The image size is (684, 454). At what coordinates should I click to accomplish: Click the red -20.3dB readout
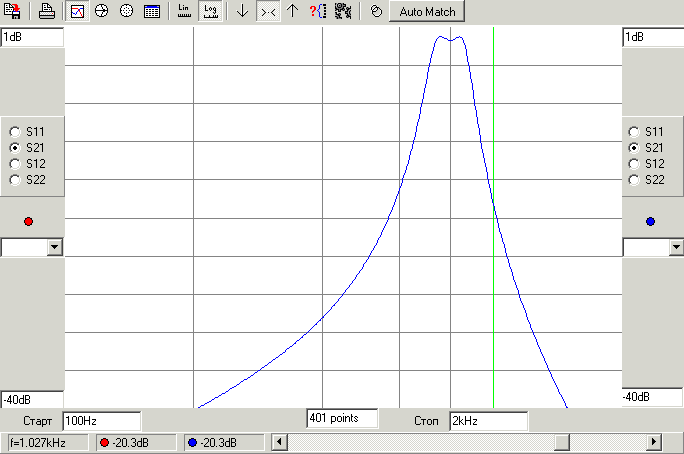click(x=137, y=443)
